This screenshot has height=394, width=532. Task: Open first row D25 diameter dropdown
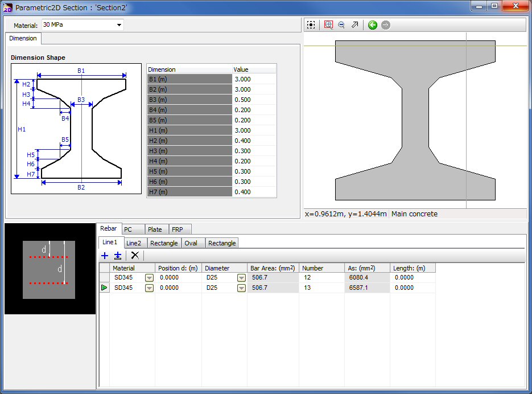tap(241, 278)
